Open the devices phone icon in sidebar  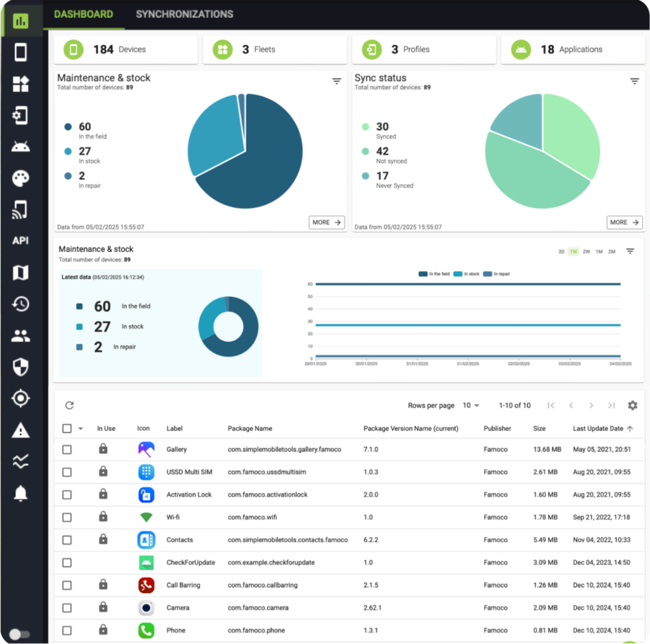coord(20,52)
